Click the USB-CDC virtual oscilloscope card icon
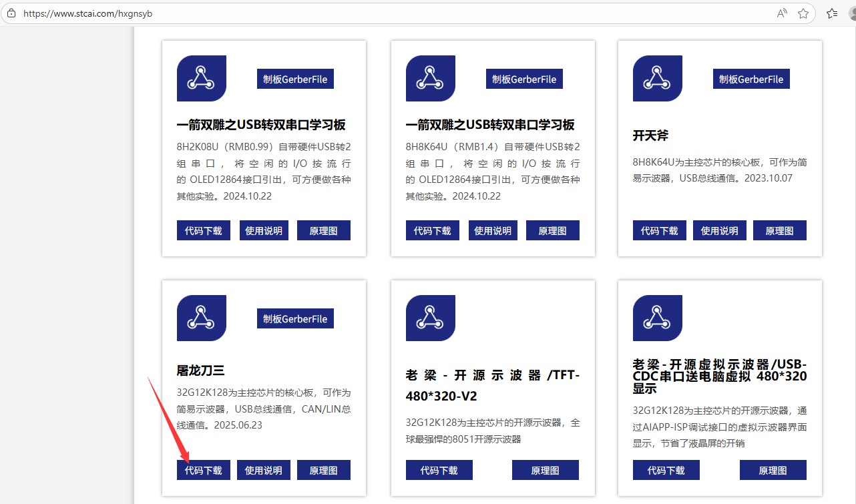This screenshot has width=856, height=504. point(657,318)
